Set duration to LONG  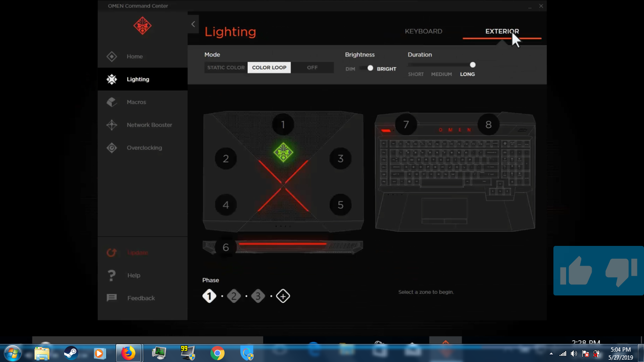click(468, 74)
